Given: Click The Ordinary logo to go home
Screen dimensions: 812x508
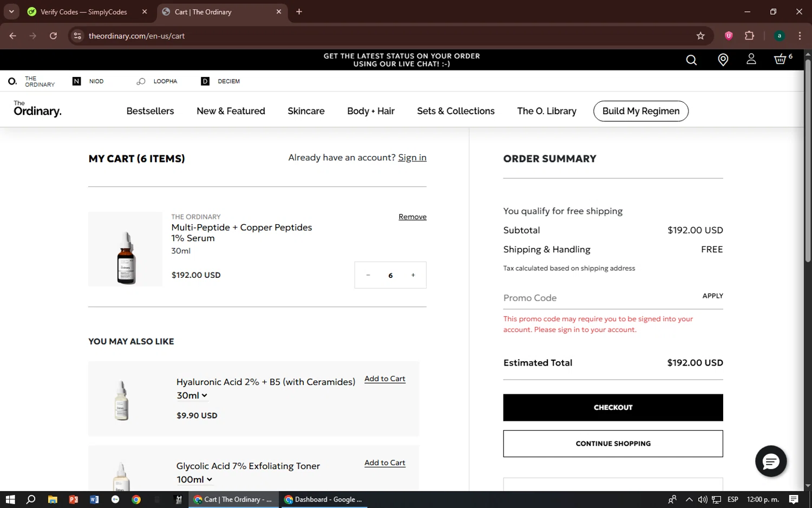Looking at the screenshot, I should (37, 109).
